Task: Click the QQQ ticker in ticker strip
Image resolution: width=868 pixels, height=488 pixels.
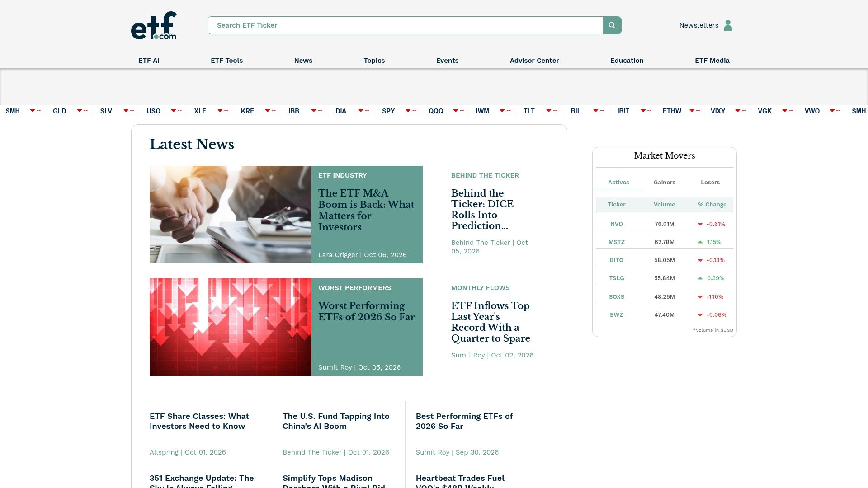Action: point(436,111)
